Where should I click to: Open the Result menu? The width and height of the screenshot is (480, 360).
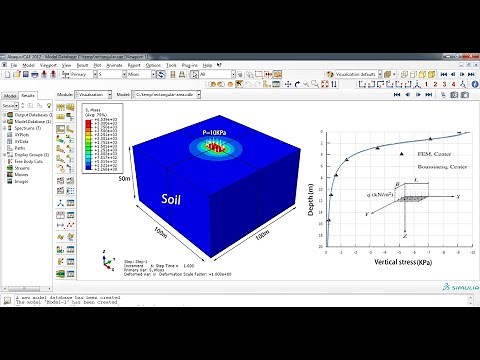[x=82, y=65]
